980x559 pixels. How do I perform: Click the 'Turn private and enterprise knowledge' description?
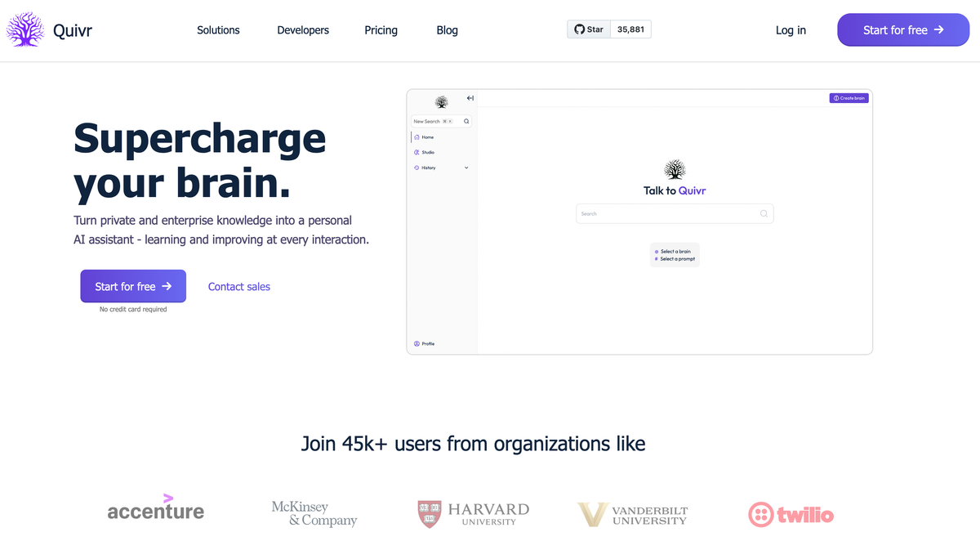(x=221, y=230)
